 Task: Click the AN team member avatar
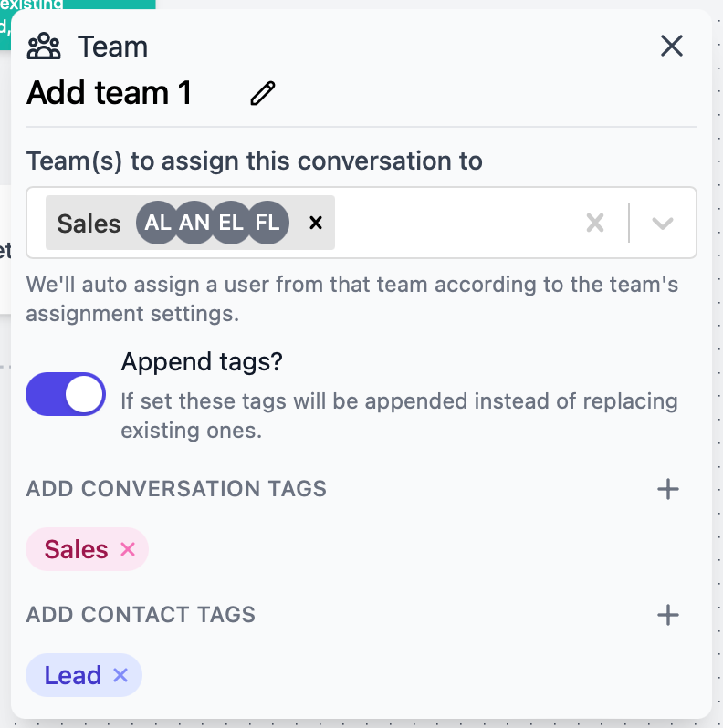[194, 223]
